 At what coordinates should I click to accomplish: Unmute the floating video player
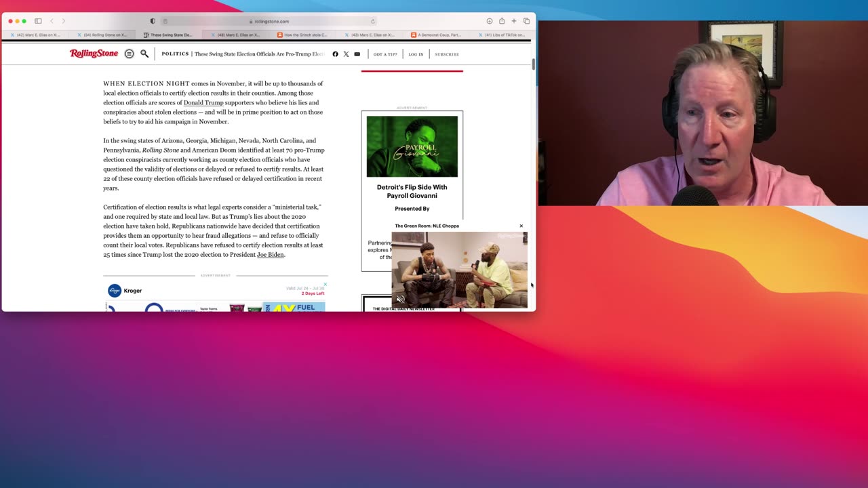pos(400,299)
